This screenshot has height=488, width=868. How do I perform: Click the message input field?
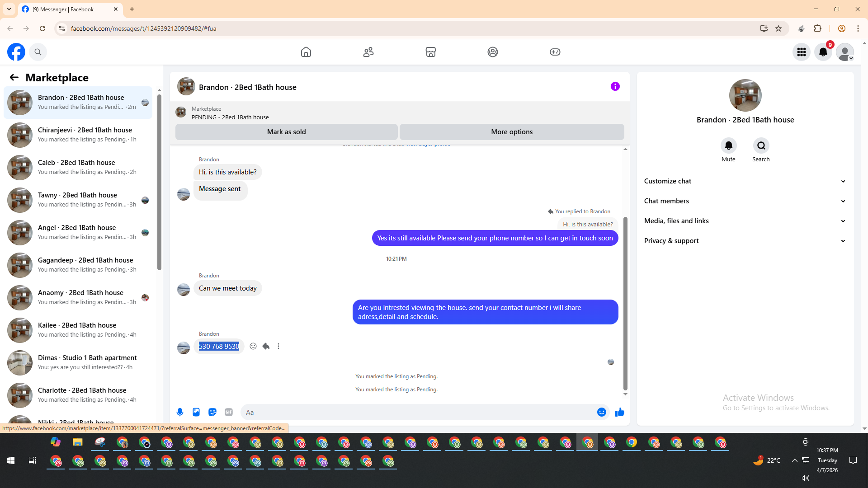[418, 412]
